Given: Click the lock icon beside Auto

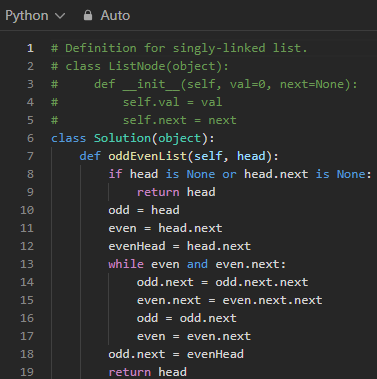Looking at the screenshot, I should [x=88, y=15].
